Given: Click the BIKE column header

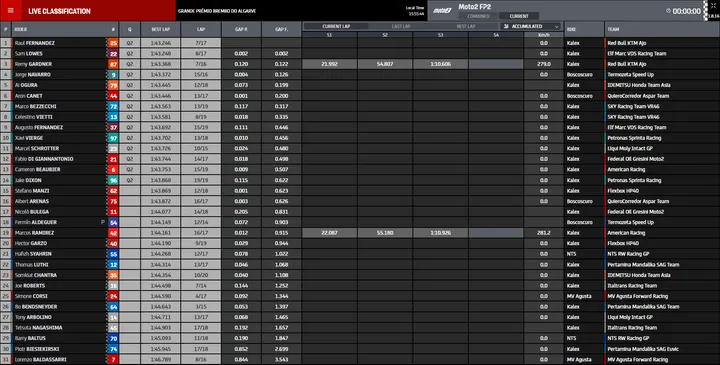Looking at the screenshot, I should click(x=571, y=29).
